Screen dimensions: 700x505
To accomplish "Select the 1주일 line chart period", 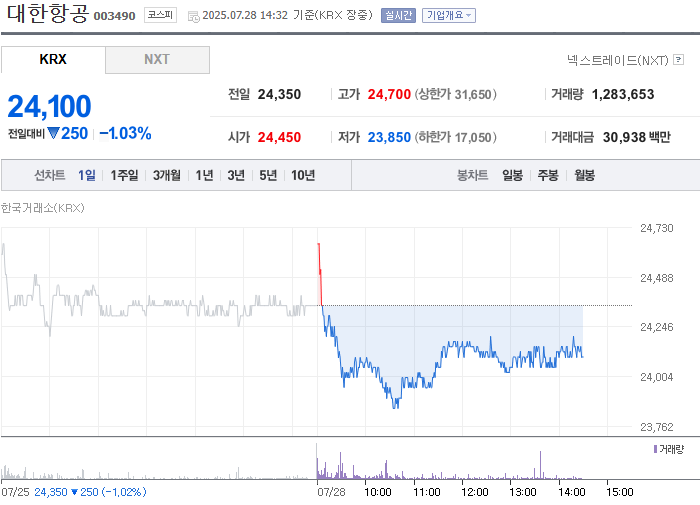I will 124,175.
